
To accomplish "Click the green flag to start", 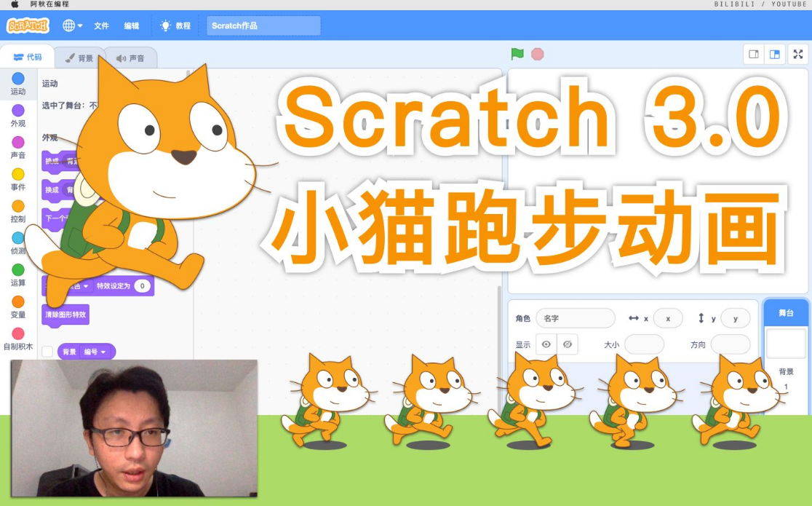I will click(x=517, y=54).
